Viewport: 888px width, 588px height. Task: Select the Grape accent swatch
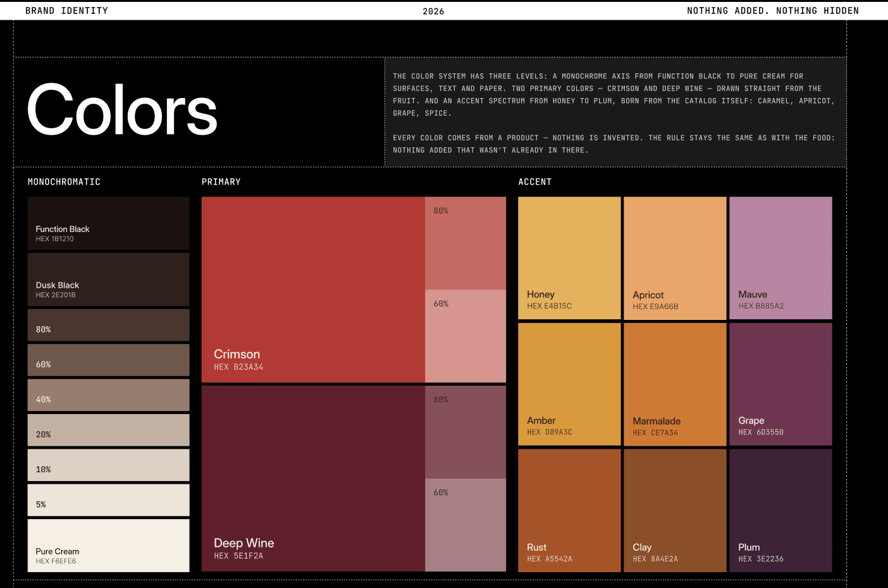coord(780,384)
